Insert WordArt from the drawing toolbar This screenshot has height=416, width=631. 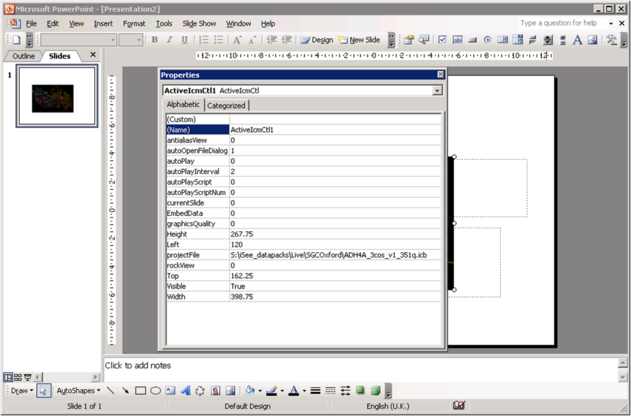(186, 391)
